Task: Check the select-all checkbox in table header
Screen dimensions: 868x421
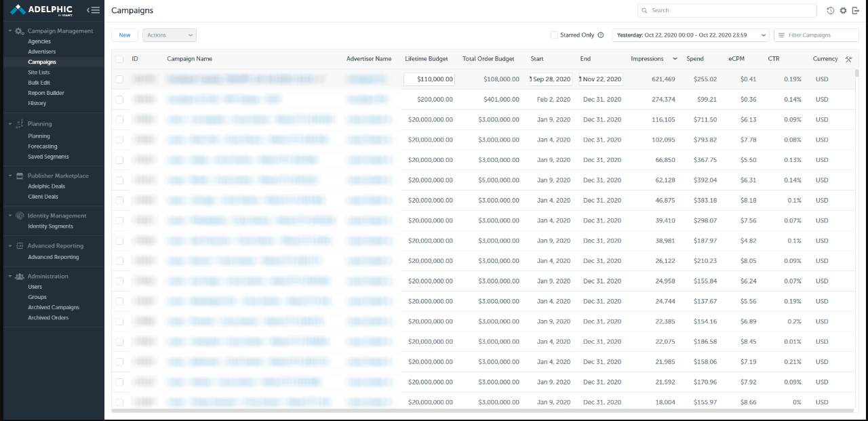Action: pos(119,59)
